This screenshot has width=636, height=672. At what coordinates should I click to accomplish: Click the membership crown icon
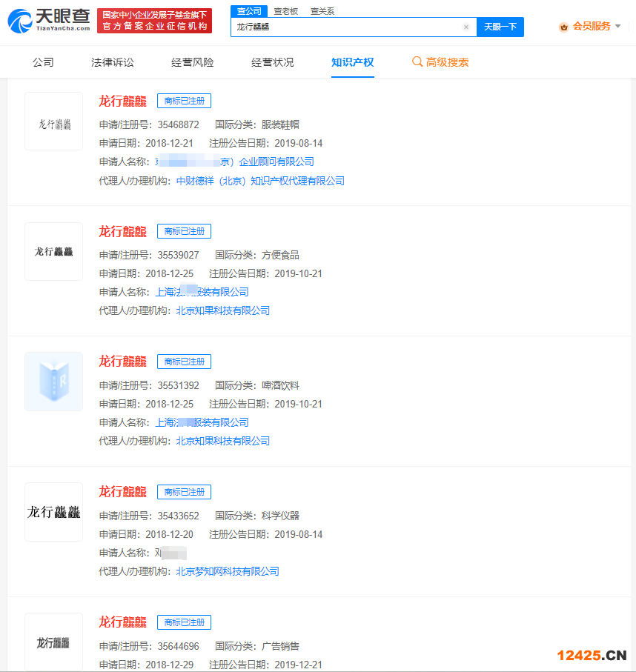[563, 27]
